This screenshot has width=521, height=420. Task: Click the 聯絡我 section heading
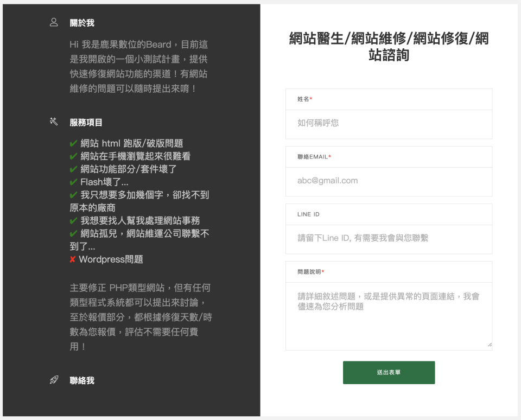click(82, 380)
